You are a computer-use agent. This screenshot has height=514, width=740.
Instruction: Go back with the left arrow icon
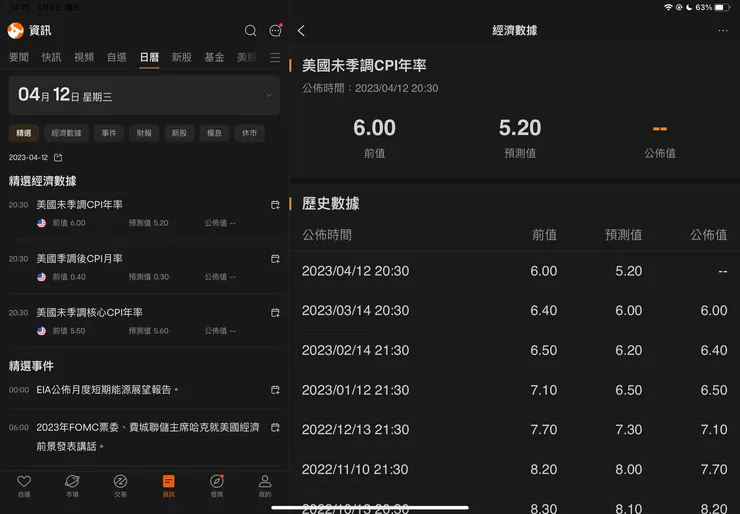coord(302,31)
